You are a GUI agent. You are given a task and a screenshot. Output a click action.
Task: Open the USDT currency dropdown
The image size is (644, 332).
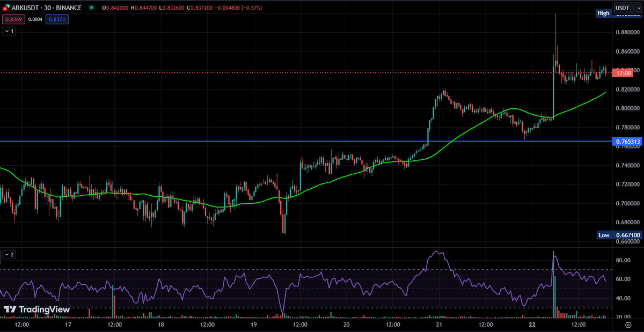[627, 8]
